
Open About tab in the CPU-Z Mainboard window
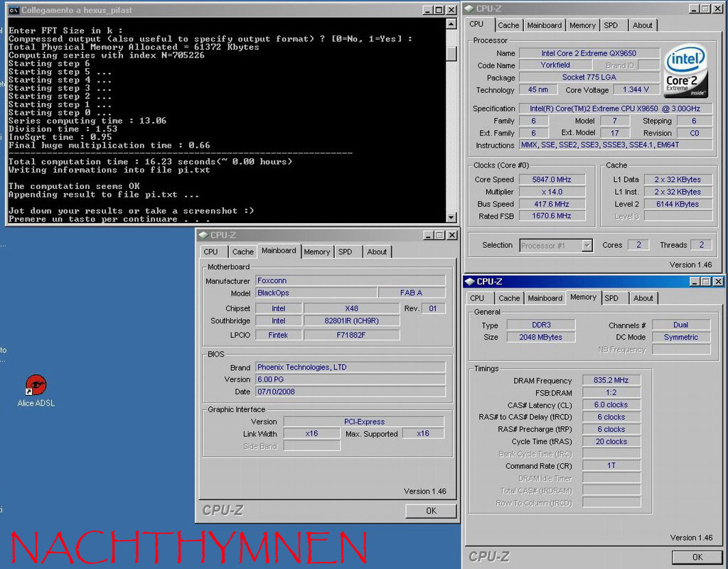point(377,251)
